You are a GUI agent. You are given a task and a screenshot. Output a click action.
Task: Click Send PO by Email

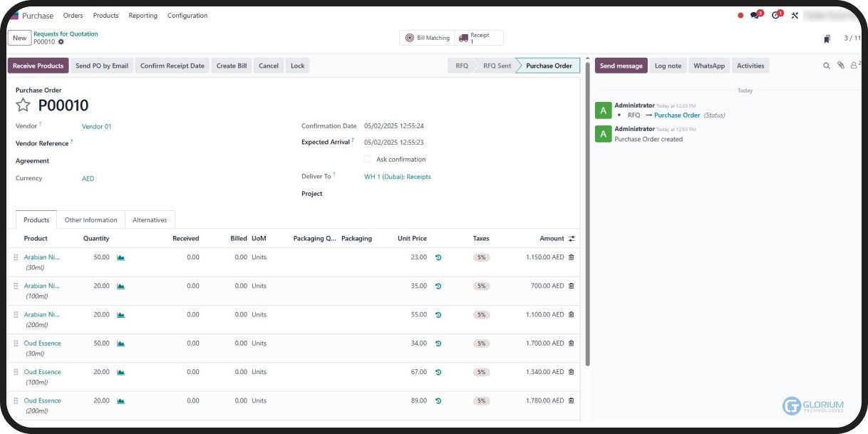[x=102, y=66]
